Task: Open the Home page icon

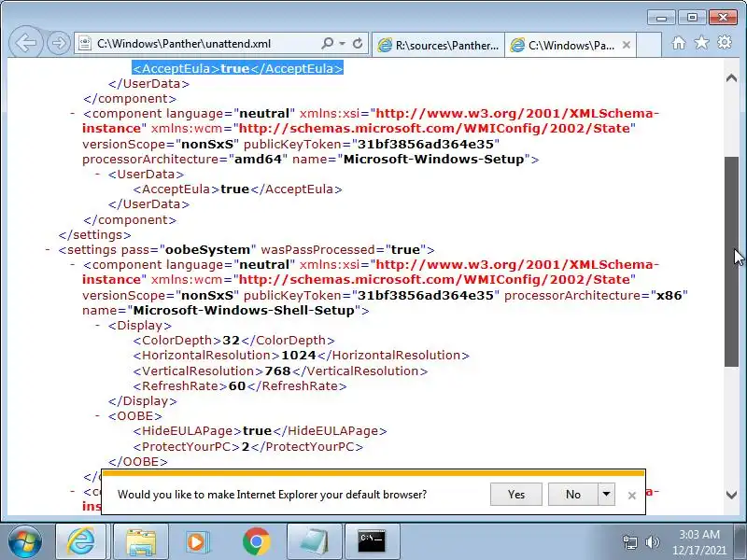Action: (679, 43)
